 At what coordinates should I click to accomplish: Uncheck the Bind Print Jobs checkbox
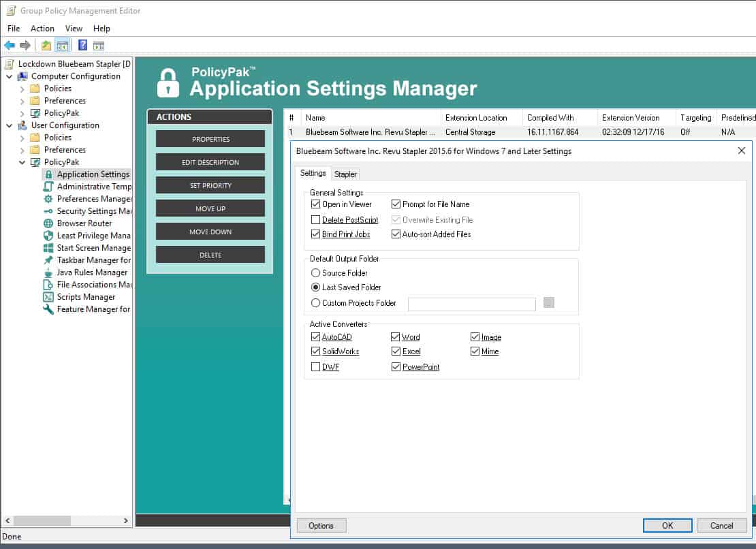[x=315, y=234]
